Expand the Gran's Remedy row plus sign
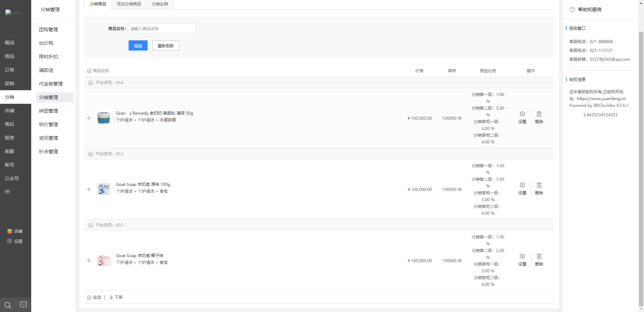This screenshot has width=644, height=312. (x=89, y=118)
